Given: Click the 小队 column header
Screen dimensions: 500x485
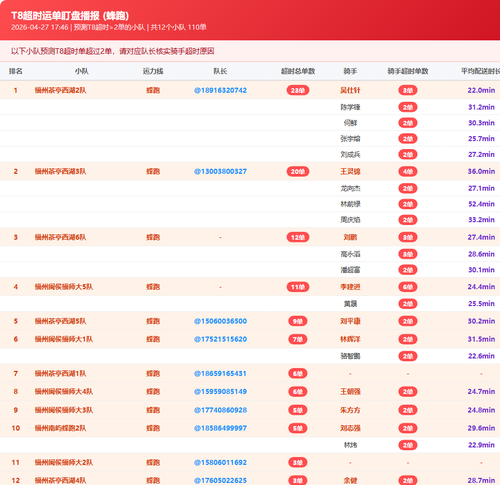Looking at the screenshot, I should point(82,71).
